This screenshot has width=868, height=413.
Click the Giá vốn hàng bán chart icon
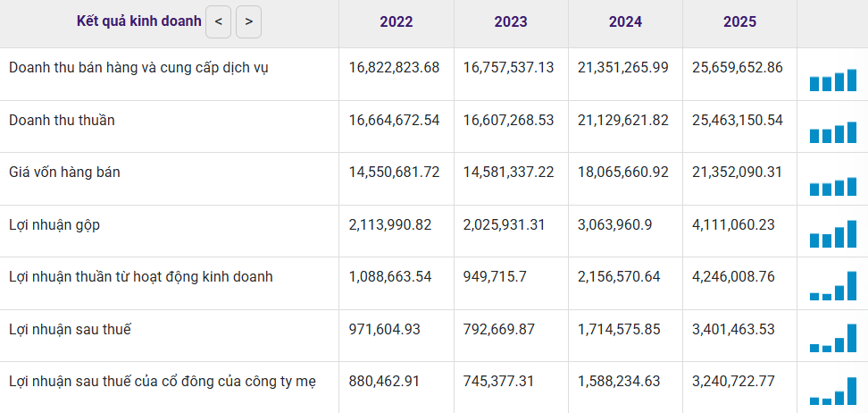click(x=832, y=186)
